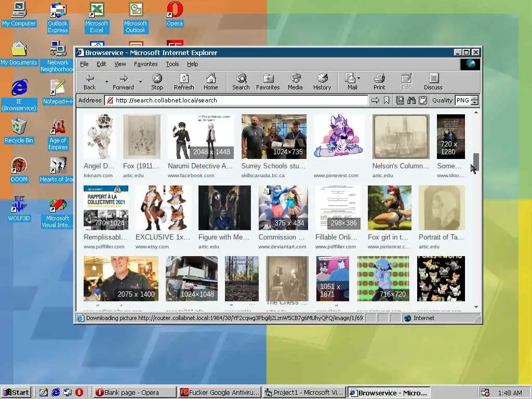The image size is (532, 399).
Task: Click the Start button
Action: pos(16,393)
